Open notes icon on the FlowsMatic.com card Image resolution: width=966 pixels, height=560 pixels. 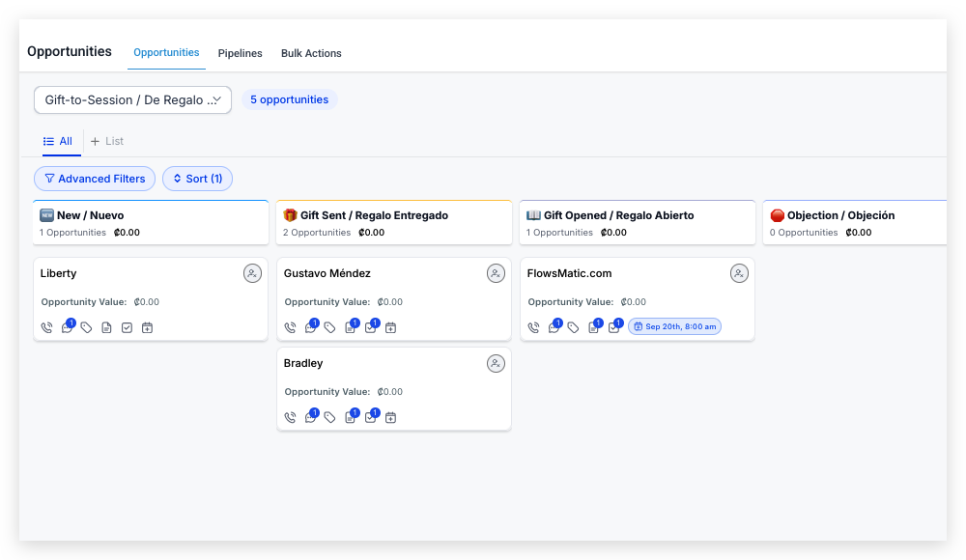(594, 326)
